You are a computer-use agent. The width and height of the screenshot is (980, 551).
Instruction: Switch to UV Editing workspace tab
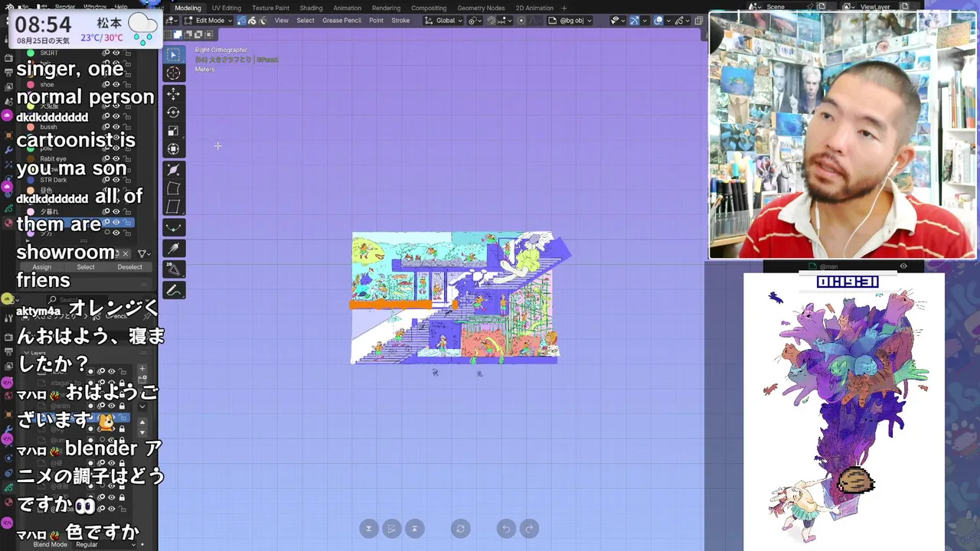pos(227,8)
